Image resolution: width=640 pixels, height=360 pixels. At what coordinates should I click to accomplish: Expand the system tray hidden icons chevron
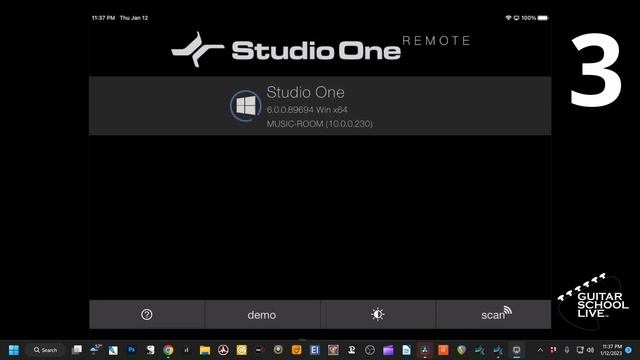[x=540, y=350]
